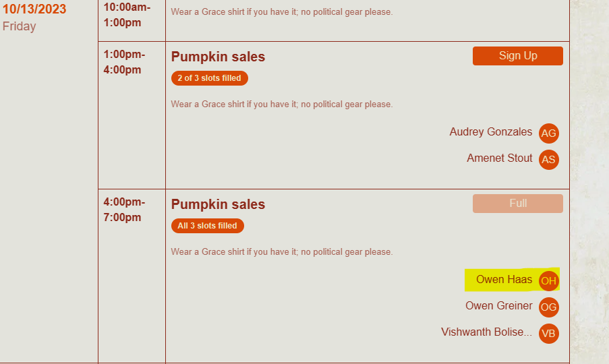Open Pumpkin sales title in 4:00pm-7:00pm slot

[218, 205]
